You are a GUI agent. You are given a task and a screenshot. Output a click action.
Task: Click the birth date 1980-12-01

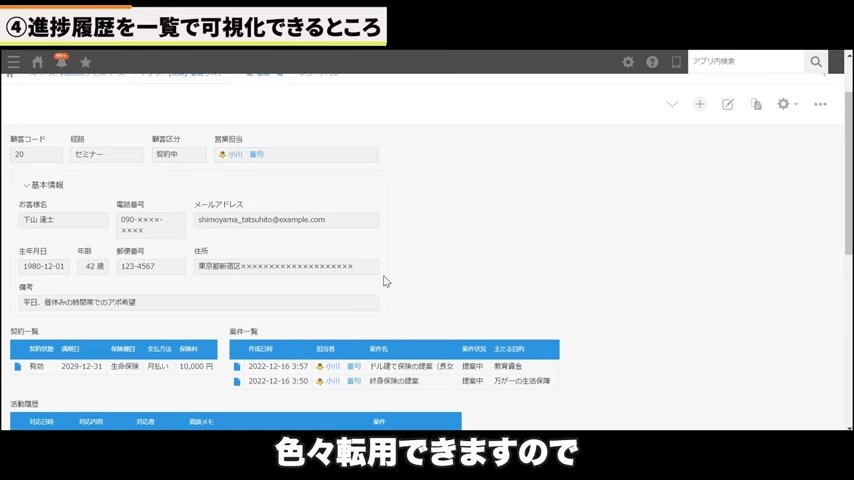click(x=44, y=267)
